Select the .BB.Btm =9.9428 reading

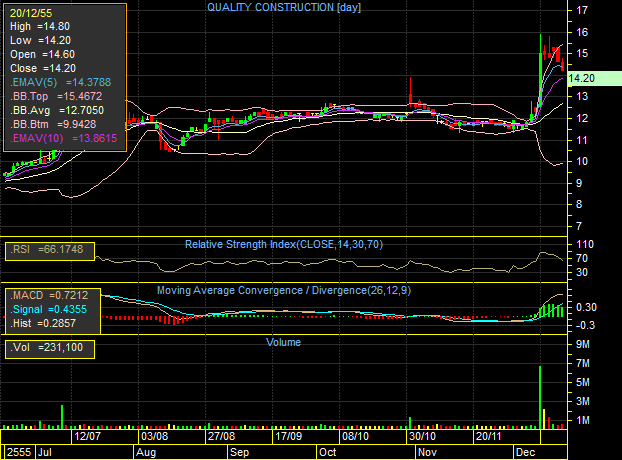[53, 124]
